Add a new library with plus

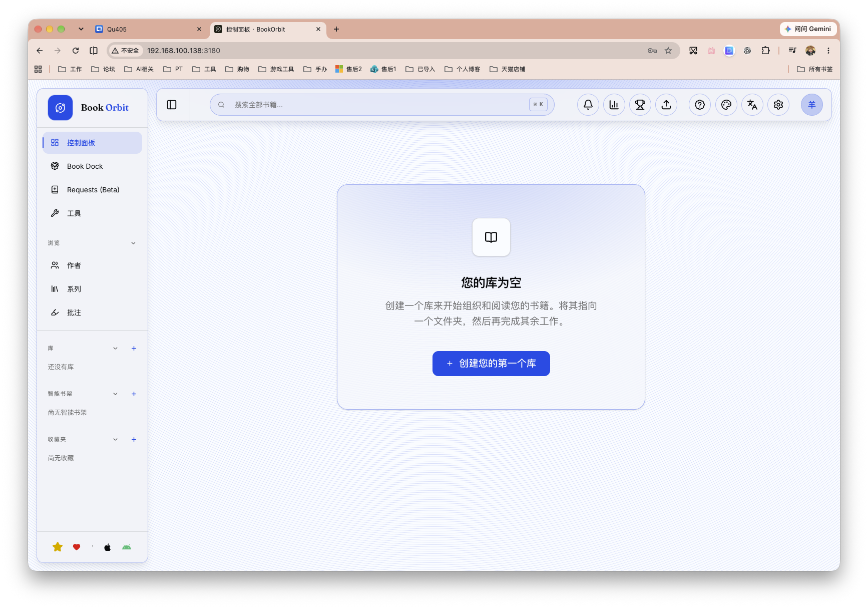click(134, 348)
